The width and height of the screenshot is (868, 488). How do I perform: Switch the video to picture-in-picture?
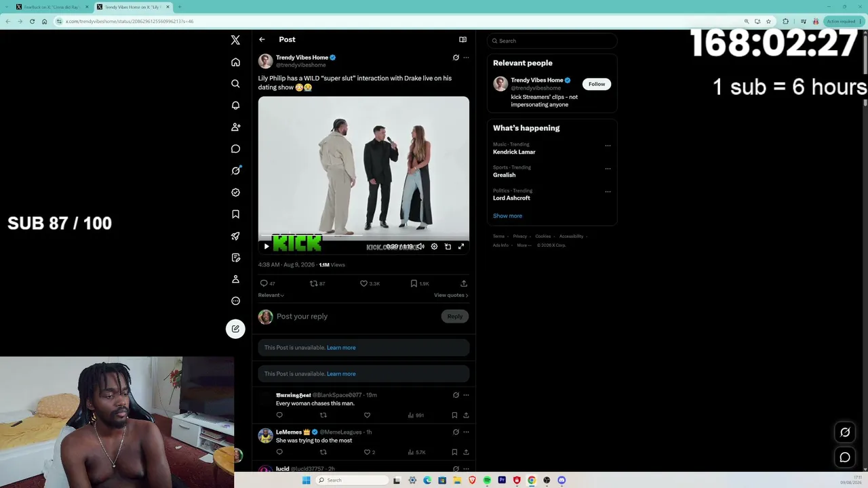pos(448,247)
